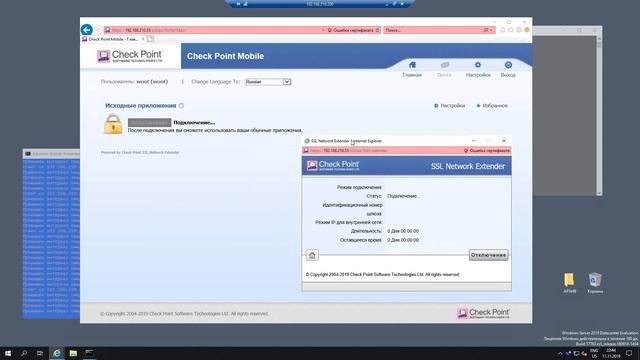This screenshot has width=640, height=360.
Task: Click the Статус label in SSL Extender window
Action: [374, 196]
